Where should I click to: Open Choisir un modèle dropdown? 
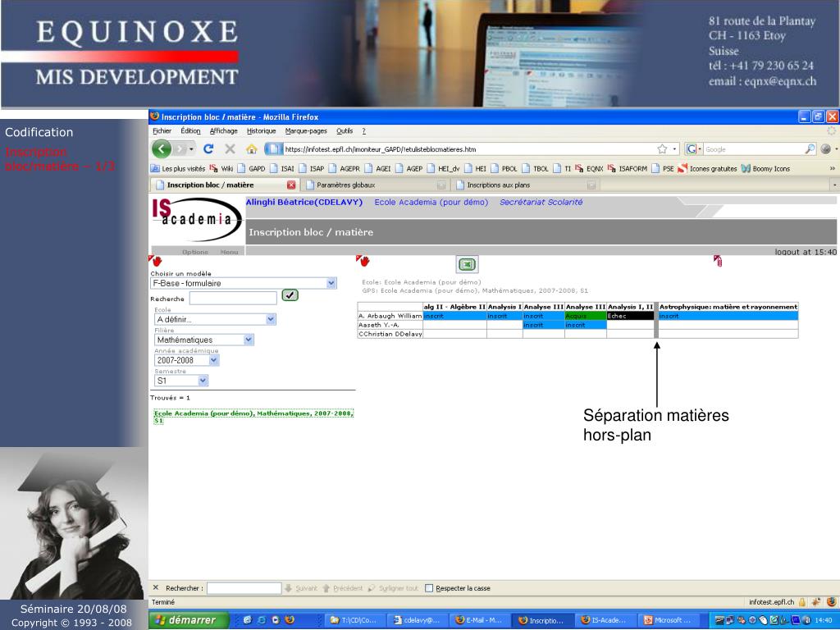click(x=331, y=283)
